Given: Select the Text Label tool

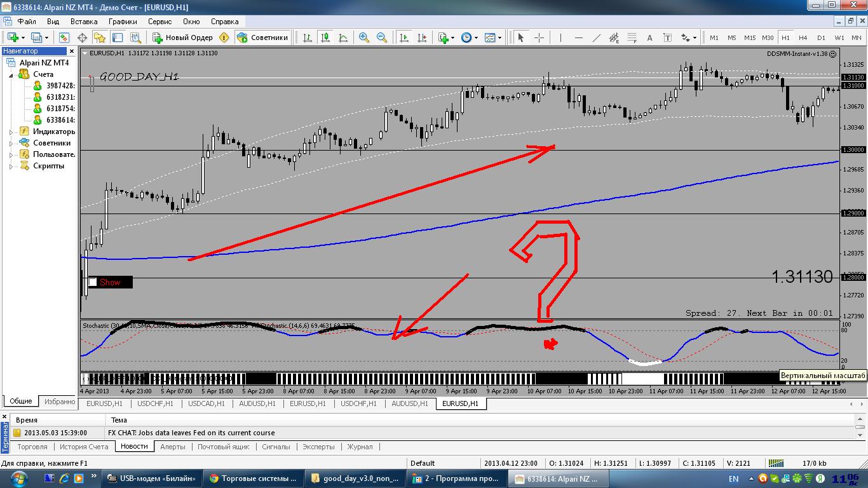Looking at the screenshot, I should tap(667, 37).
